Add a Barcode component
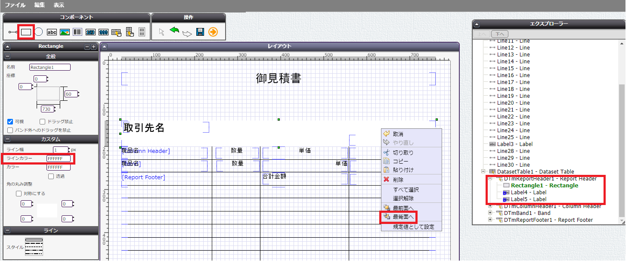644x261 pixels. click(x=77, y=32)
